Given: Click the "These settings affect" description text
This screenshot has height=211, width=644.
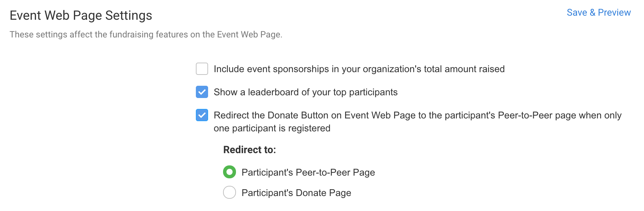Looking at the screenshot, I should point(146,34).
